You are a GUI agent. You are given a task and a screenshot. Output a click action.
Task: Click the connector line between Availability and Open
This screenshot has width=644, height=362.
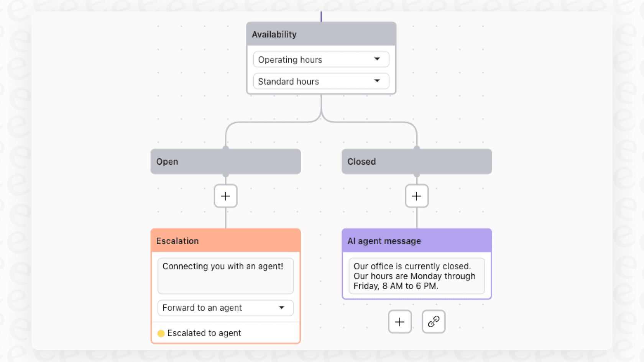point(268,123)
